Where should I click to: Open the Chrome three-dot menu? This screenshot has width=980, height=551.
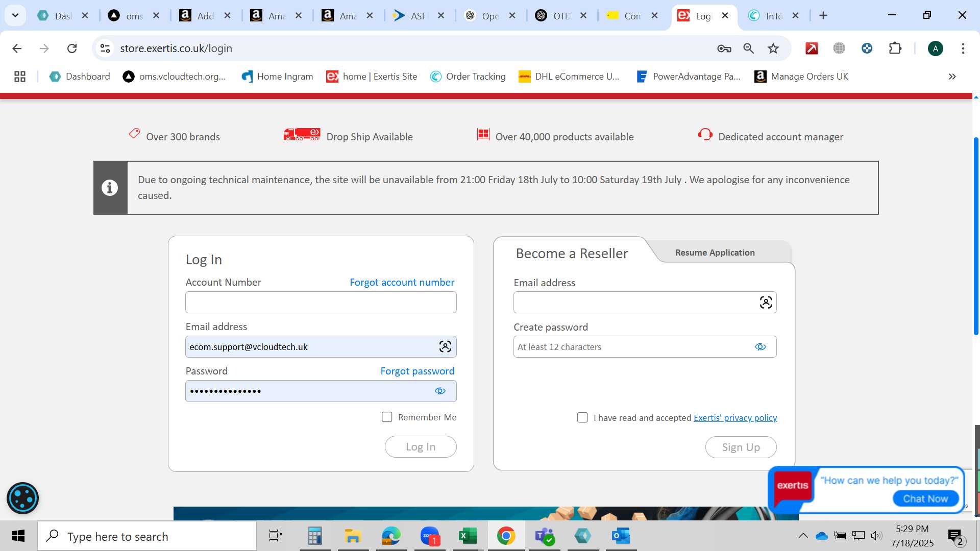pos(963,48)
